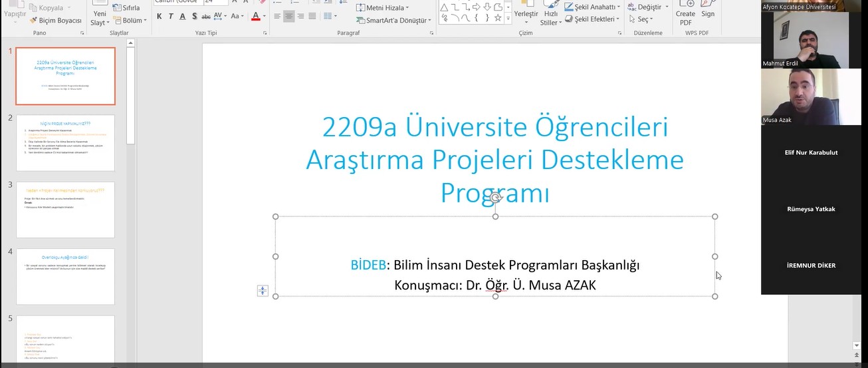Click the Create PDF icon
This screenshot has width=868, height=368.
click(x=685, y=13)
